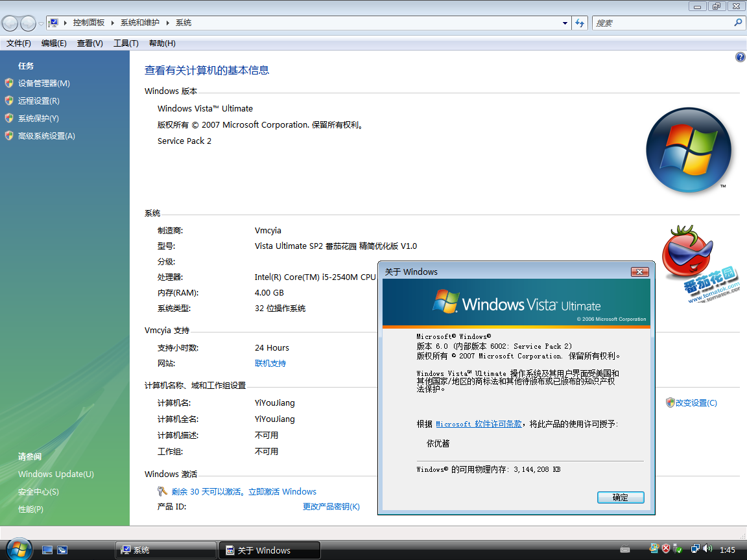
Task: Click the volume speaker tray icon
Action: (707, 549)
